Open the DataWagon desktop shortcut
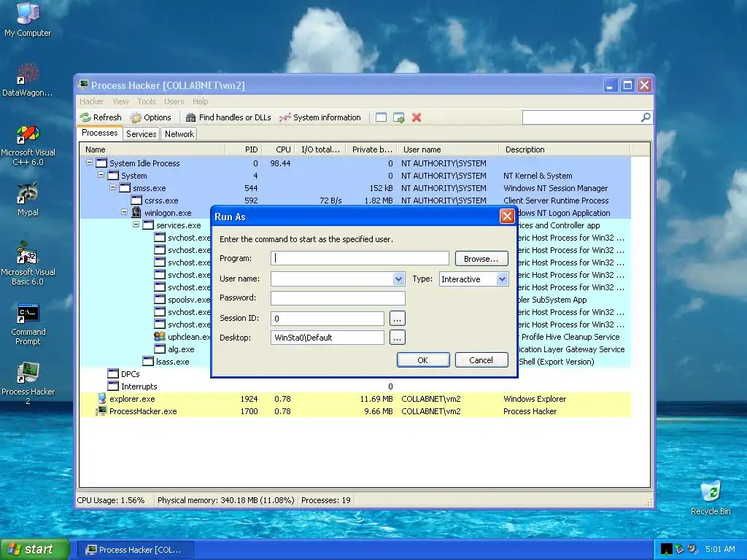 [x=28, y=79]
